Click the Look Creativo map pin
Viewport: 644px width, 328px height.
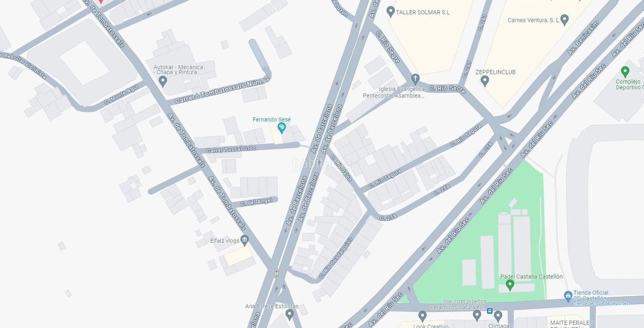click(422, 316)
